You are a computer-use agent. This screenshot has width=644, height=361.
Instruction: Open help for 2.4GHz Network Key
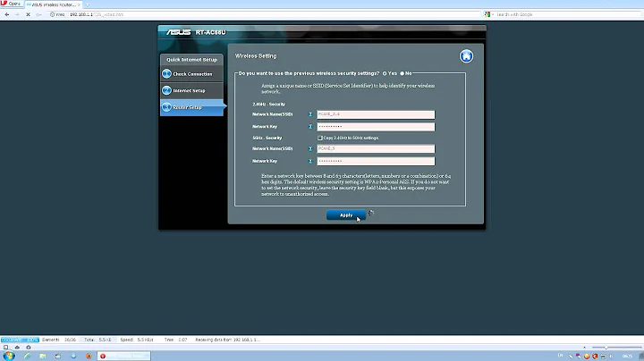pos(310,127)
